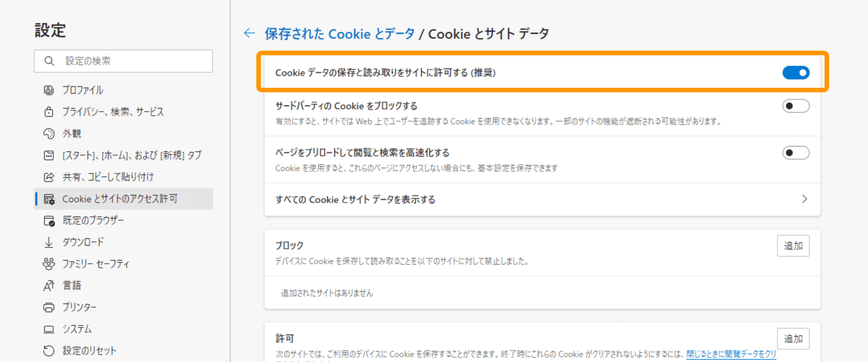Click the magnifier icon in settings search

[49, 61]
